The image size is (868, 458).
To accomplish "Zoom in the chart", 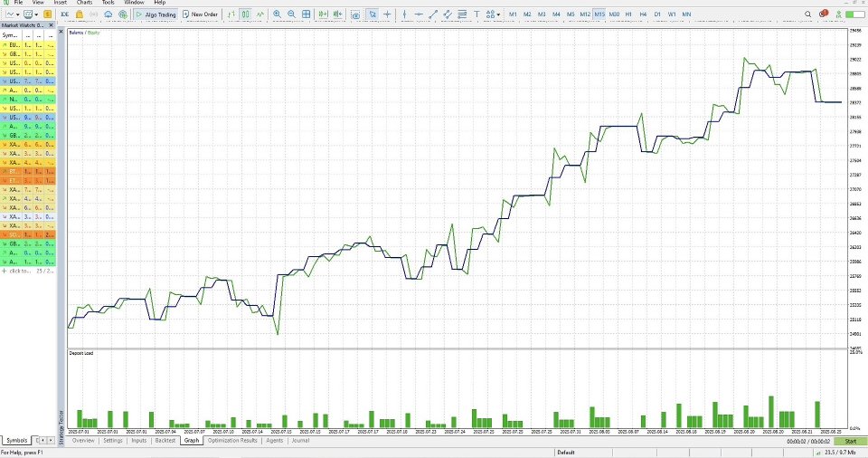I will 277,14.
